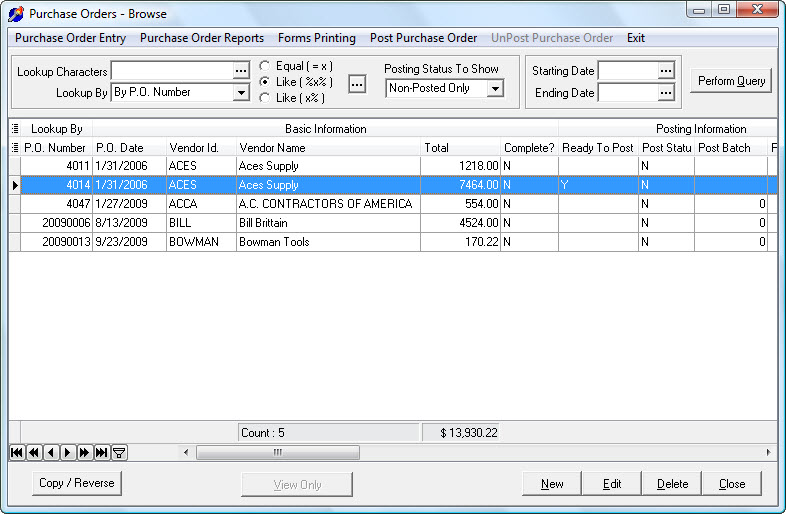786x514 pixels.
Task: Click ellipsis button beside Like options
Action: [357, 84]
